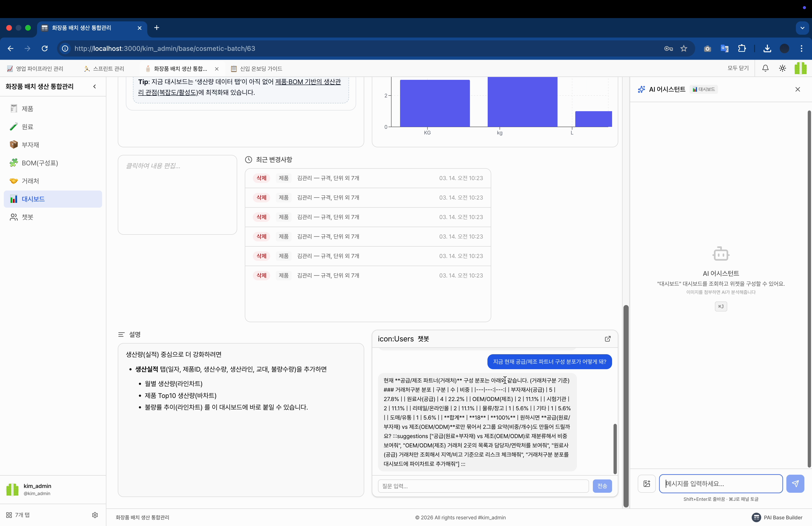Click the 질문 입력 text field

coord(483,486)
